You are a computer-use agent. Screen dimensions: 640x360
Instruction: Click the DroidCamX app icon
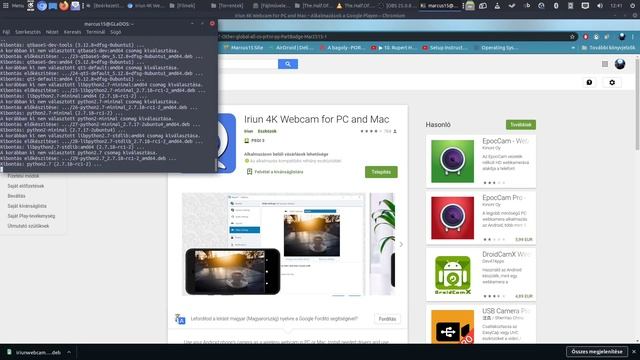coord(452,275)
